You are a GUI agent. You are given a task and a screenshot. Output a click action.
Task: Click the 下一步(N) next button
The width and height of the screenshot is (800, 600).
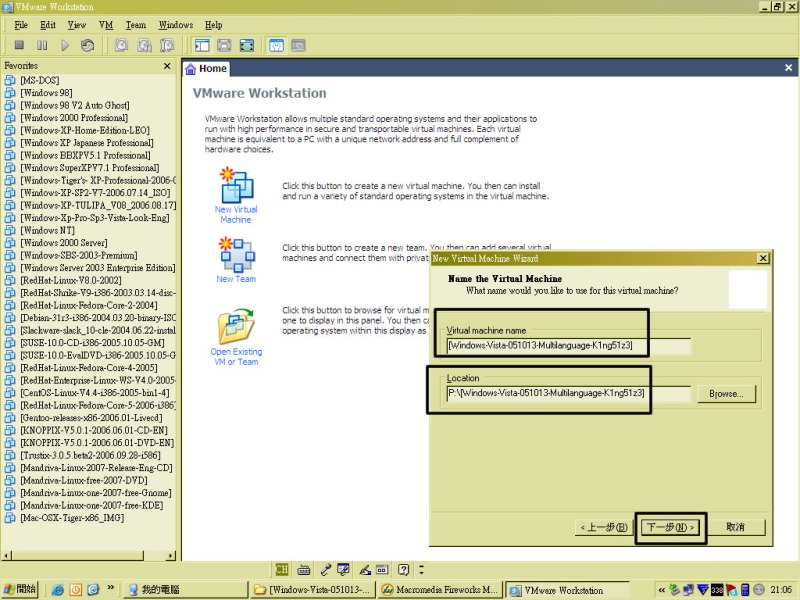tap(670, 527)
